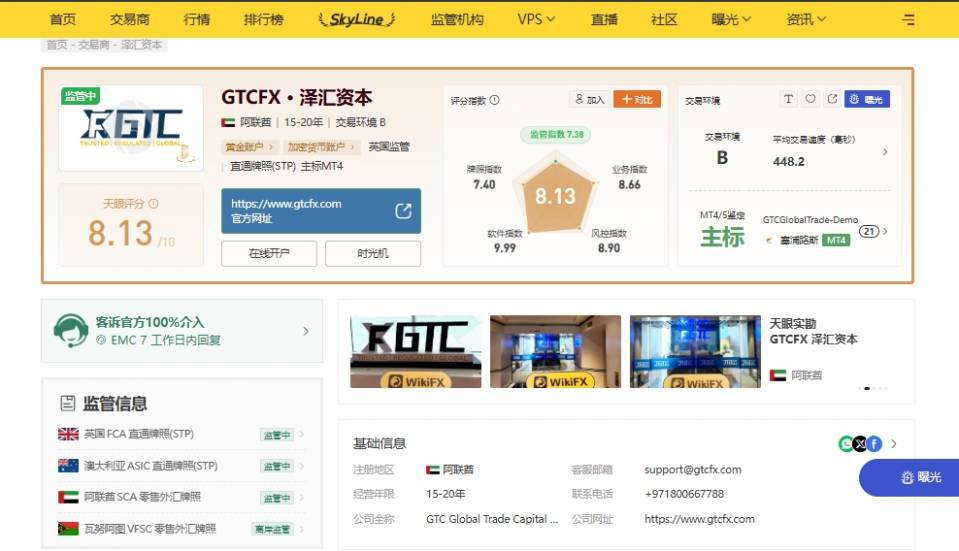Image resolution: width=959 pixels, height=551 pixels.
Task: Click the 离岸监管 status tag
Action: pos(272,529)
